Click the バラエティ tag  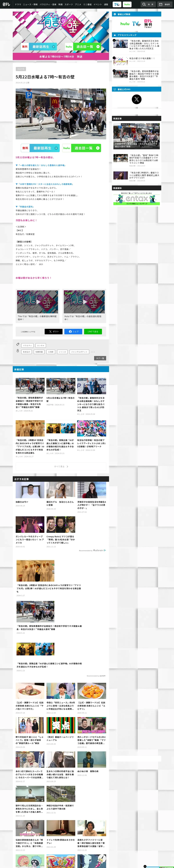(x=27, y=345)
